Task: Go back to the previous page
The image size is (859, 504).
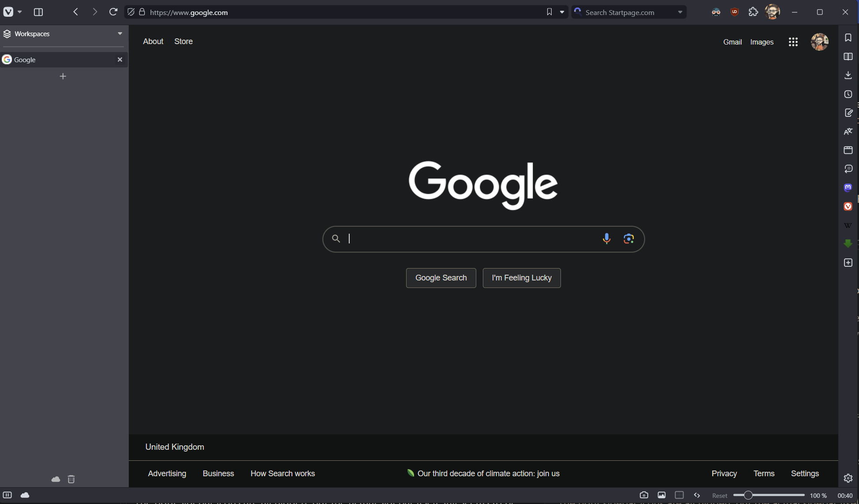Action: click(76, 12)
